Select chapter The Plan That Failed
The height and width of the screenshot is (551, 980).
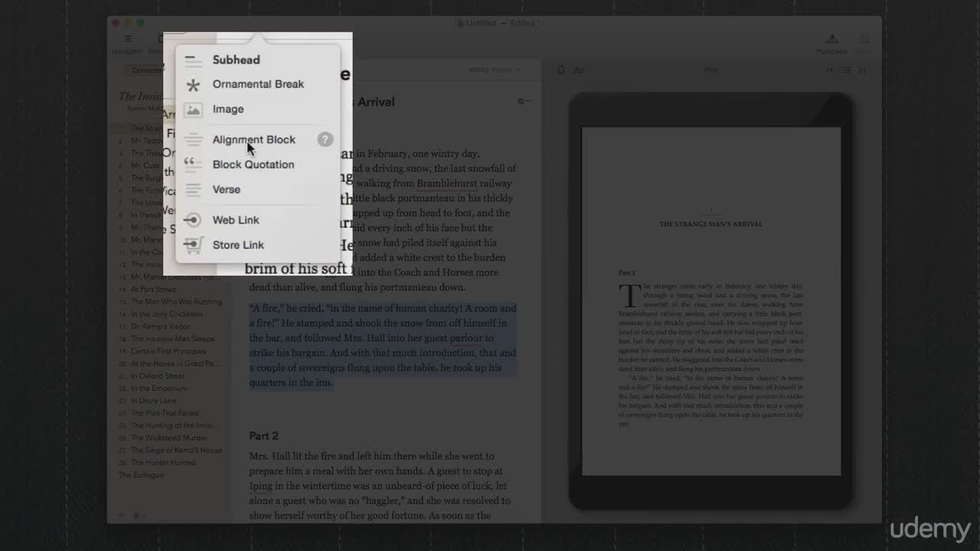pyautogui.click(x=165, y=413)
